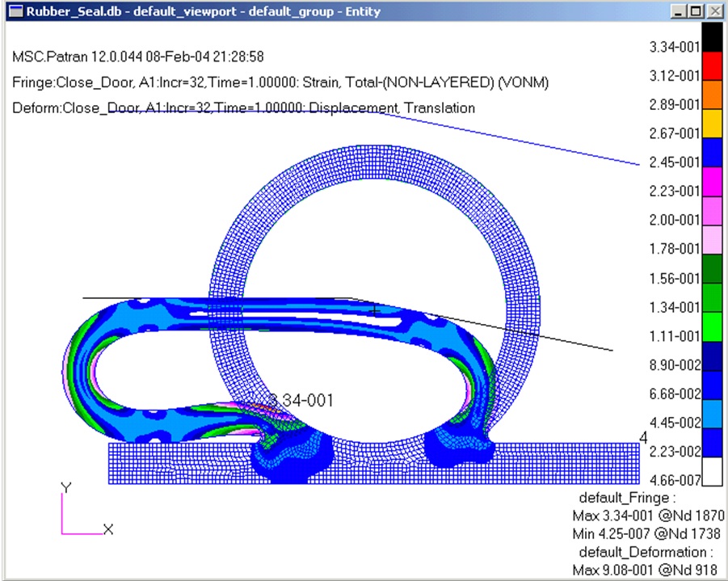Screen dimensions: 728x581
Task: Click the Y axis label of coordinate triad
Action: (65, 487)
